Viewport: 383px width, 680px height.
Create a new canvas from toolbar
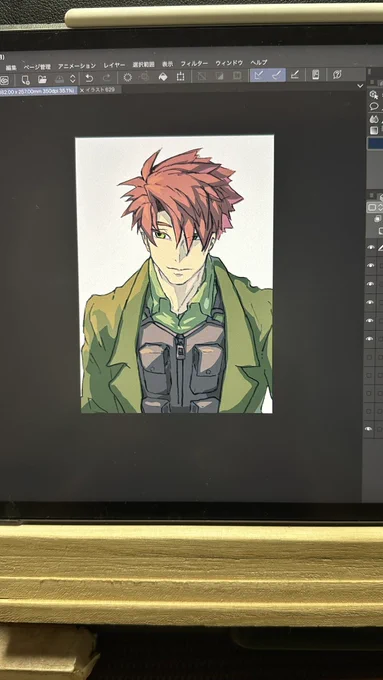tap(26, 79)
